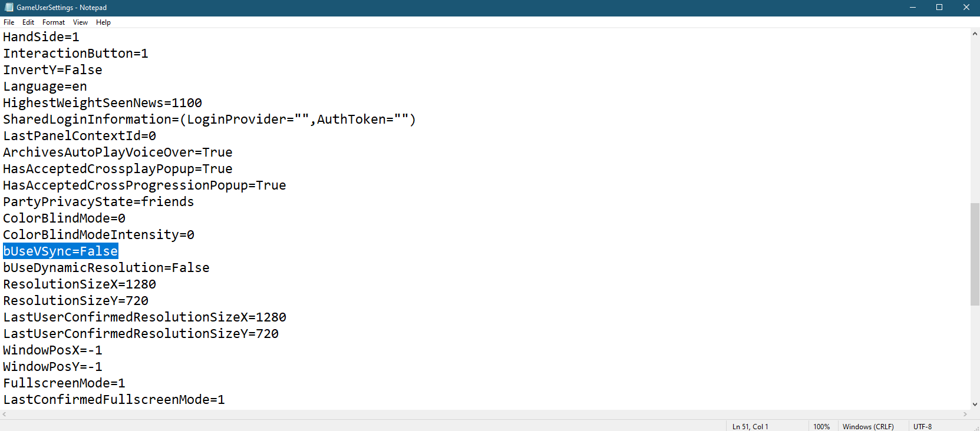Open the Format menu
Image resolution: width=980 pixels, height=431 pixels.
point(54,22)
